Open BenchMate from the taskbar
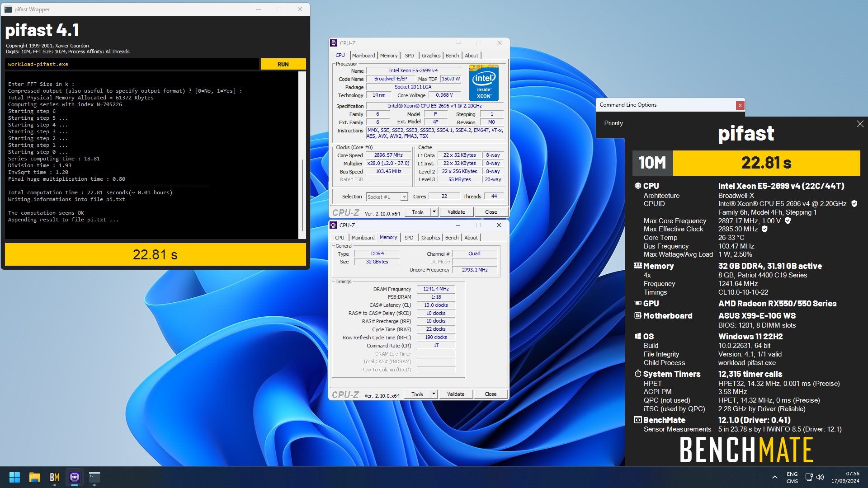 coord(55,477)
